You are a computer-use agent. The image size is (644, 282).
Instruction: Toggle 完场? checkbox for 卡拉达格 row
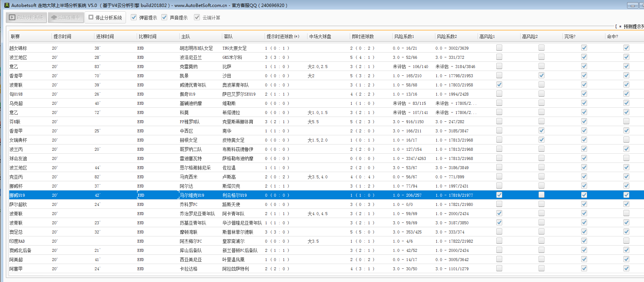[x=584, y=268]
